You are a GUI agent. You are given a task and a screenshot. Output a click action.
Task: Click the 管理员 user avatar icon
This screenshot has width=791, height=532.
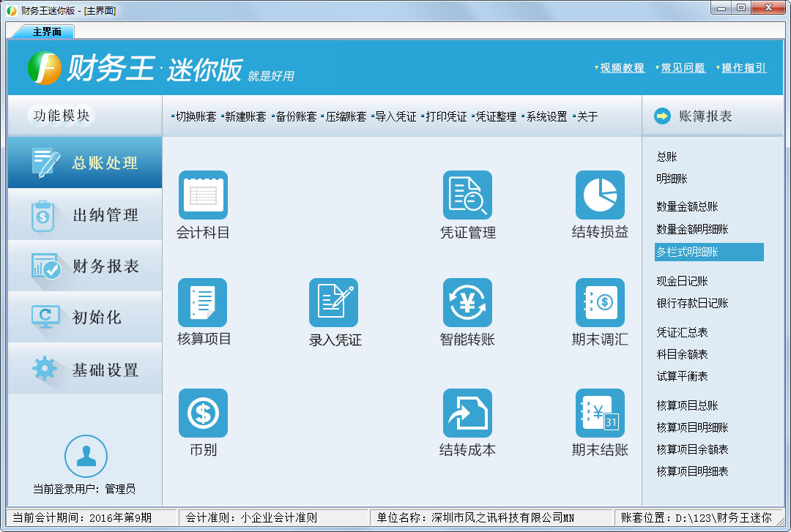86,456
